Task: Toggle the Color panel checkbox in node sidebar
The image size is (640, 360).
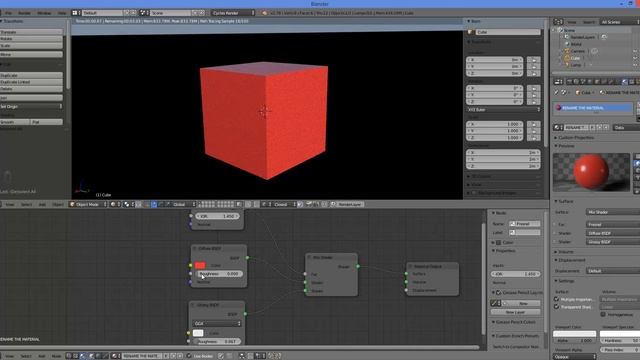Action: [x=498, y=242]
